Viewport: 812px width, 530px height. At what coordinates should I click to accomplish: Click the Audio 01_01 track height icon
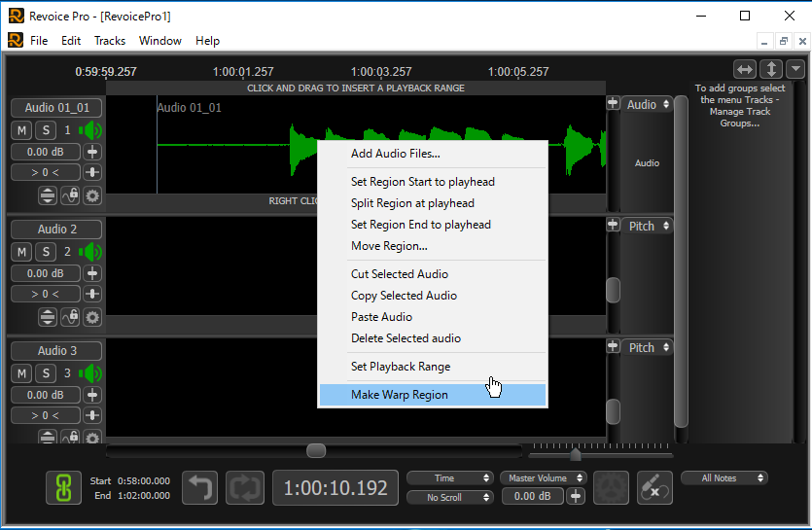pyautogui.click(x=47, y=195)
